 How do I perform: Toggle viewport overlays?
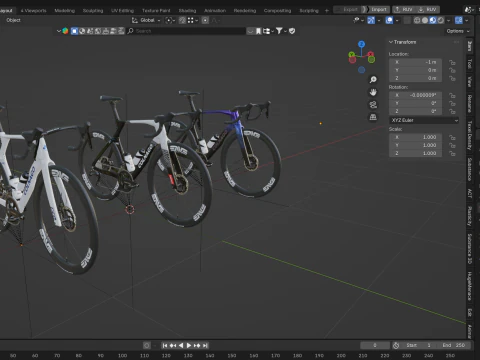click(389, 20)
